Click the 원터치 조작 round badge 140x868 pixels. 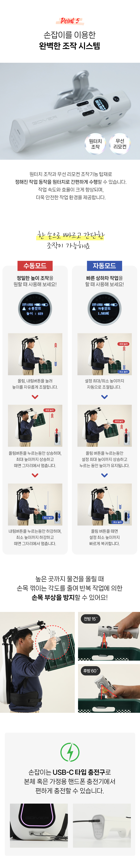tap(95, 144)
